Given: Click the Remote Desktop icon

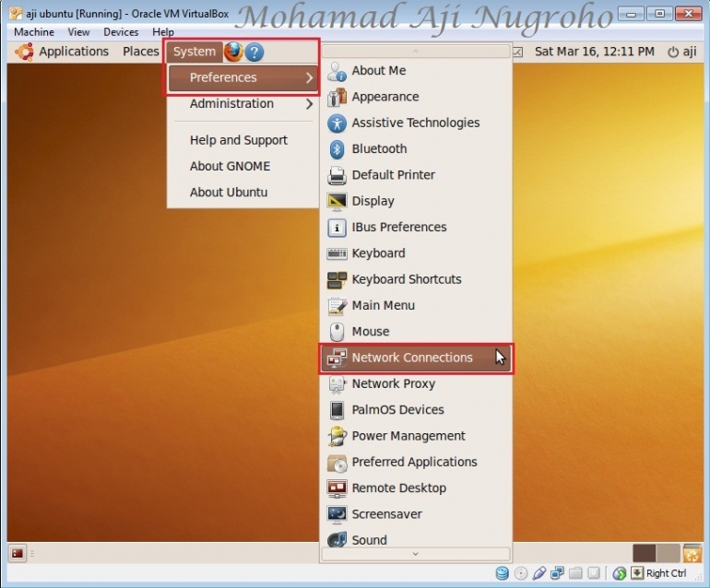Looking at the screenshot, I should (x=337, y=488).
